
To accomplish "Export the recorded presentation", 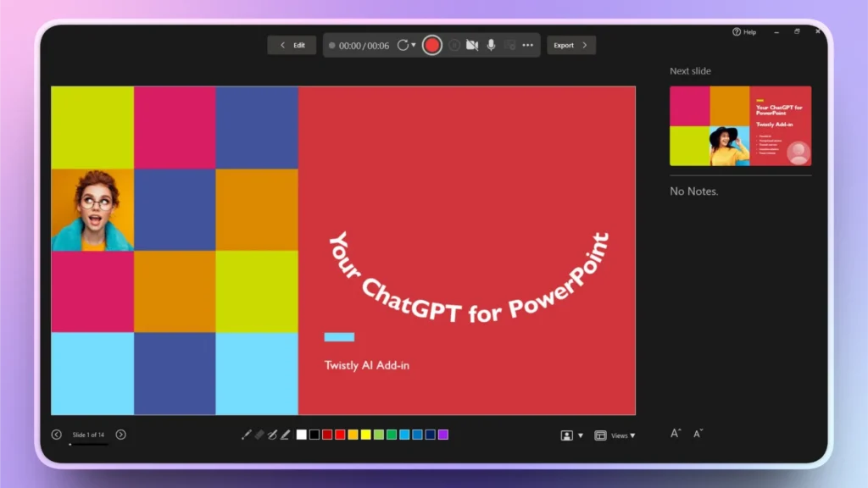I will (571, 45).
